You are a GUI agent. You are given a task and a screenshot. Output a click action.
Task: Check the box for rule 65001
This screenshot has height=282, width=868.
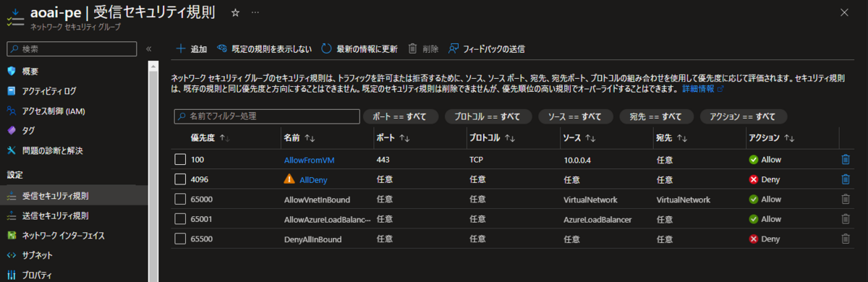tap(180, 219)
